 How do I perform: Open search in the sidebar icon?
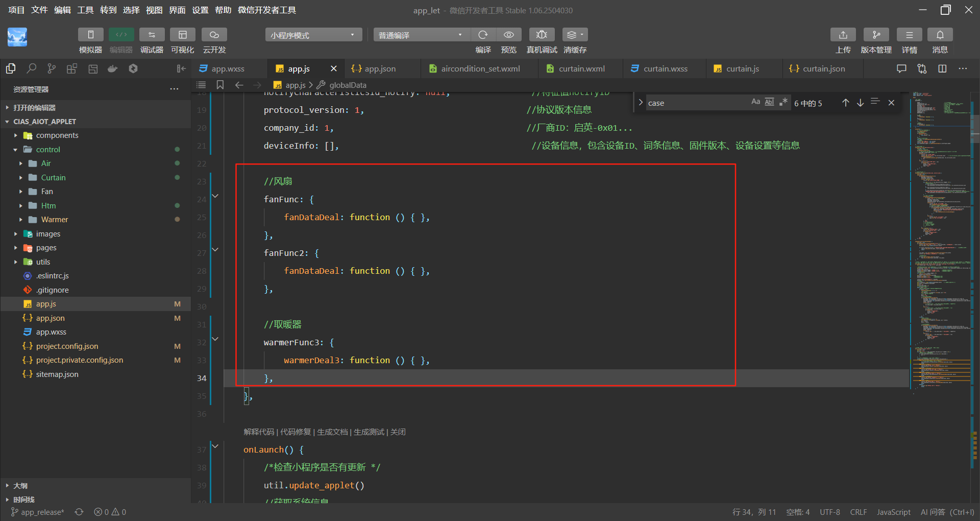31,68
